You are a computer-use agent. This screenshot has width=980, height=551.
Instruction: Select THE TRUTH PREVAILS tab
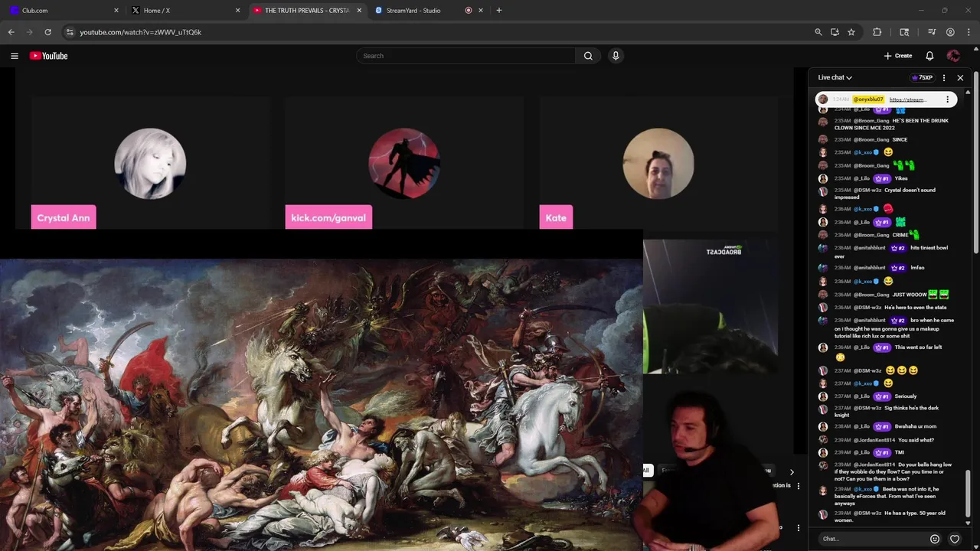[308, 11]
